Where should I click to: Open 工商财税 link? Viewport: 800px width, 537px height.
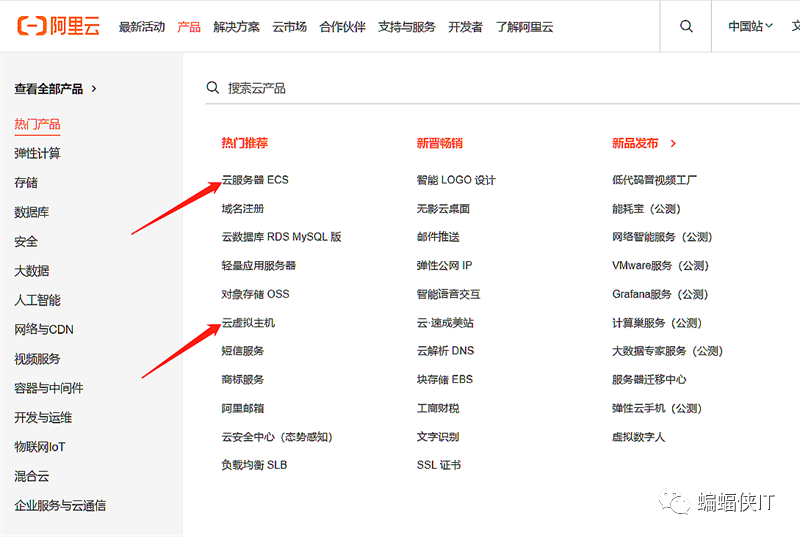pos(438,408)
